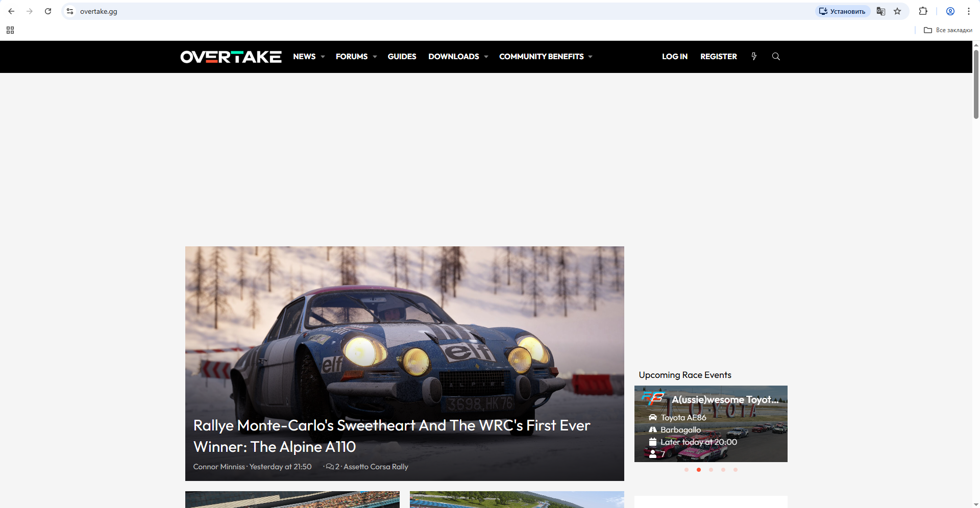Open the Rallye Monte-Carlo's Sweetheart article headline
980x508 pixels.
392,436
